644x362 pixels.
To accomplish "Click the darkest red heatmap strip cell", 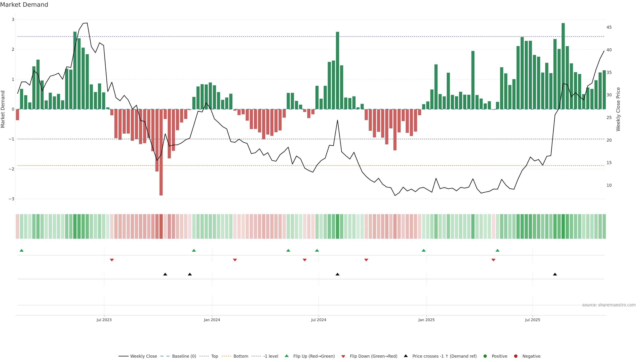I will tap(161, 226).
